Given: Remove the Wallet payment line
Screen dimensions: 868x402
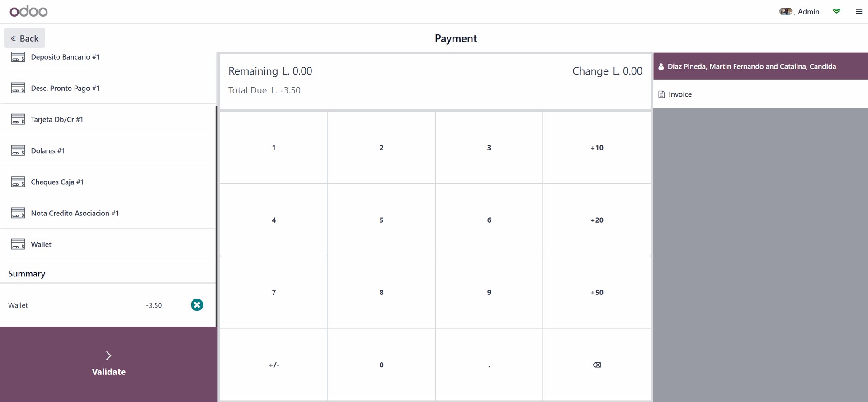Looking at the screenshot, I should [x=197, y=305].
